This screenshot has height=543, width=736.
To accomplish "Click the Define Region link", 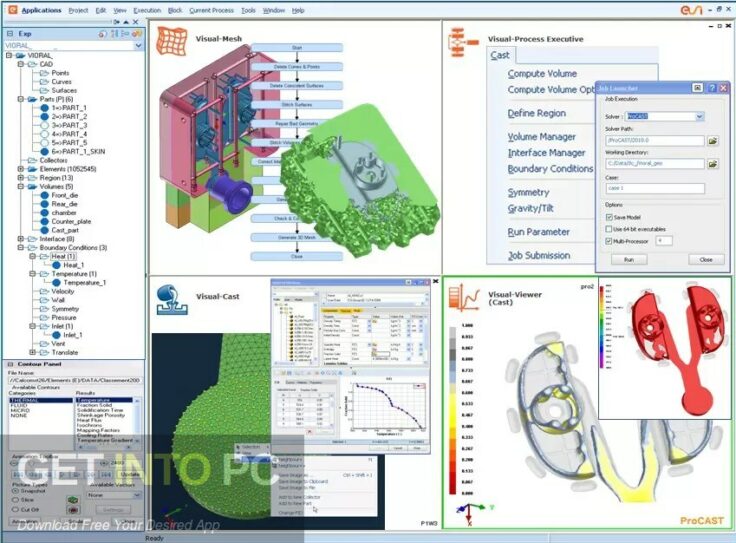I will [537, 113].
